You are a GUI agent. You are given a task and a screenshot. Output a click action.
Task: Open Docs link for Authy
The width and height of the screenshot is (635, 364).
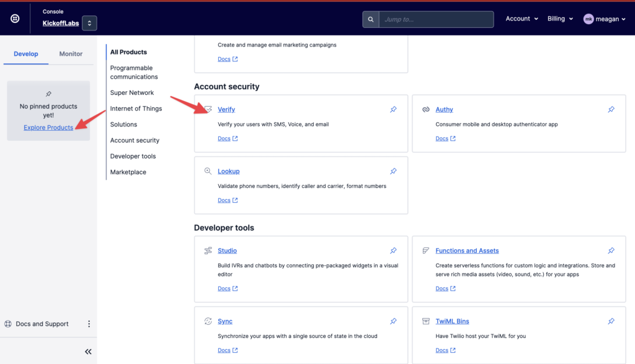pyautogui.click(x=445, y=138)
